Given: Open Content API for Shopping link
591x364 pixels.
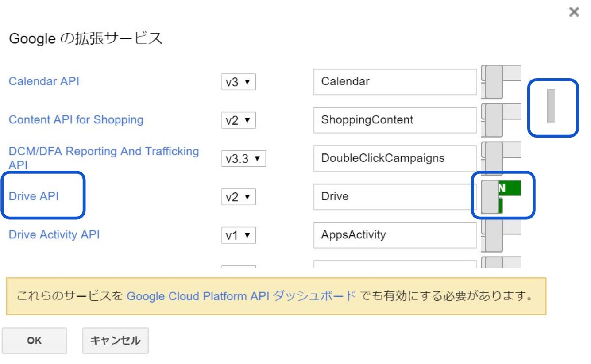Looking at the screenshot, I should [x=76, y=119].
